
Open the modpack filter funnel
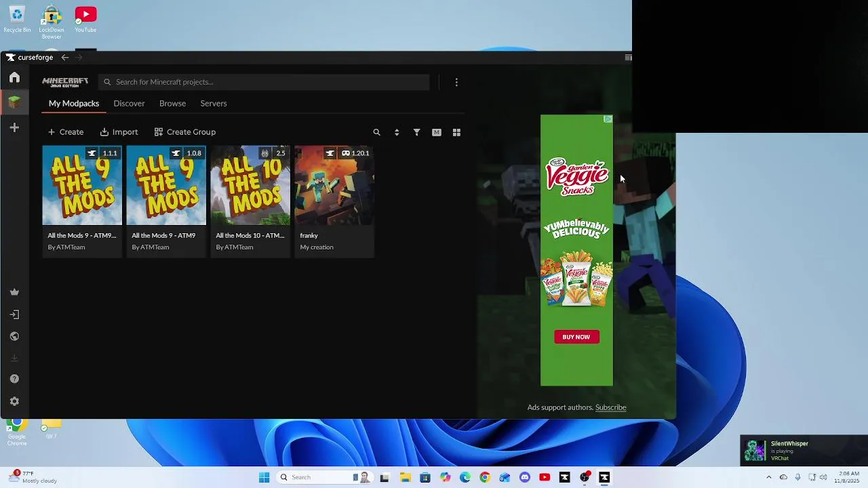coord(417,132)
